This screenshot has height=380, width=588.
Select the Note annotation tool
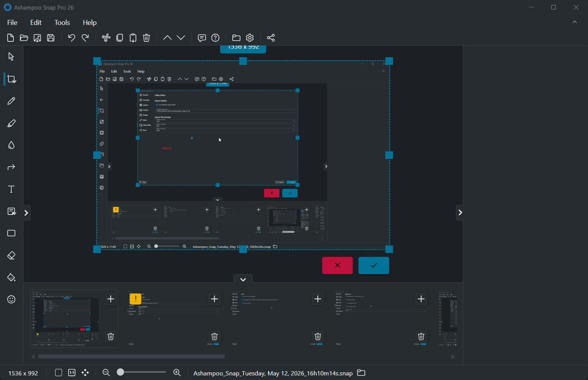pos(11,211)
